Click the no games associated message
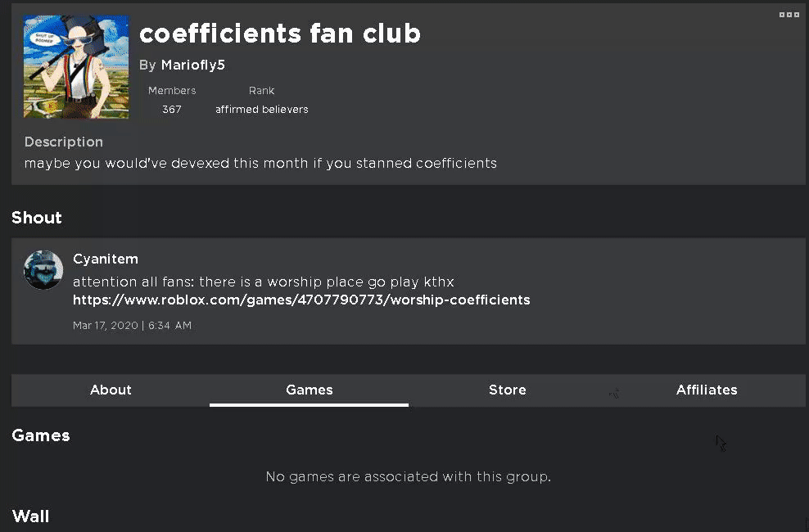The image size is (809, 532). [x=408, y=476]
